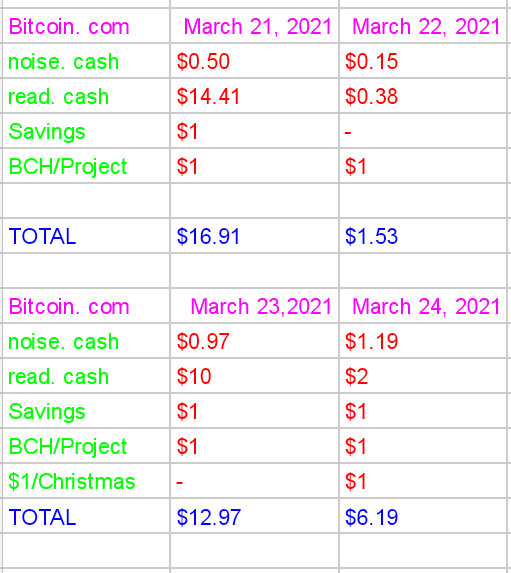Image resolution: width=511 pixels, height=573 pixels.
Task: Click the $16.91 total cell
Action: (x=254, y=236)
